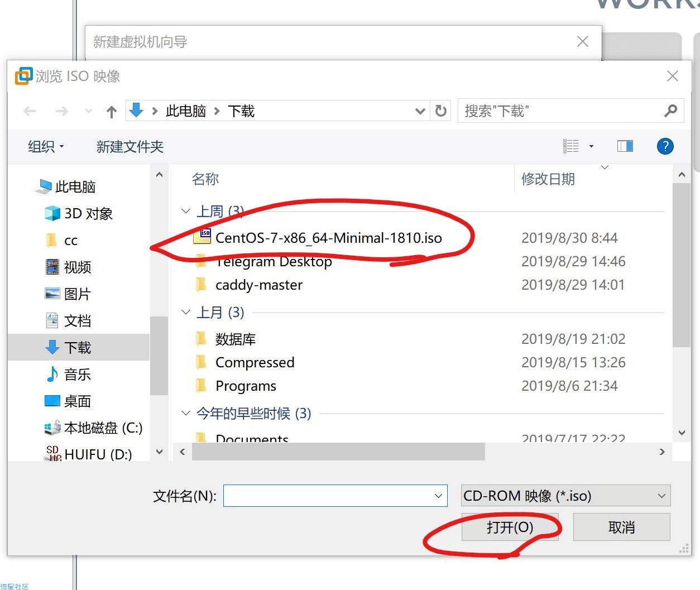The height and width of the screenshot is (590, 700).
Task: Open 视频 in the sidebar
Action: (68, 267)
